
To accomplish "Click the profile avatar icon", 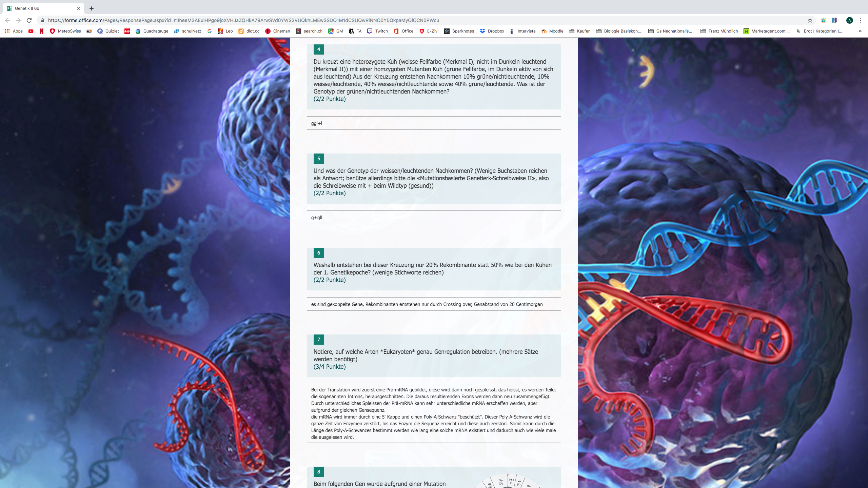I will 849,20.
